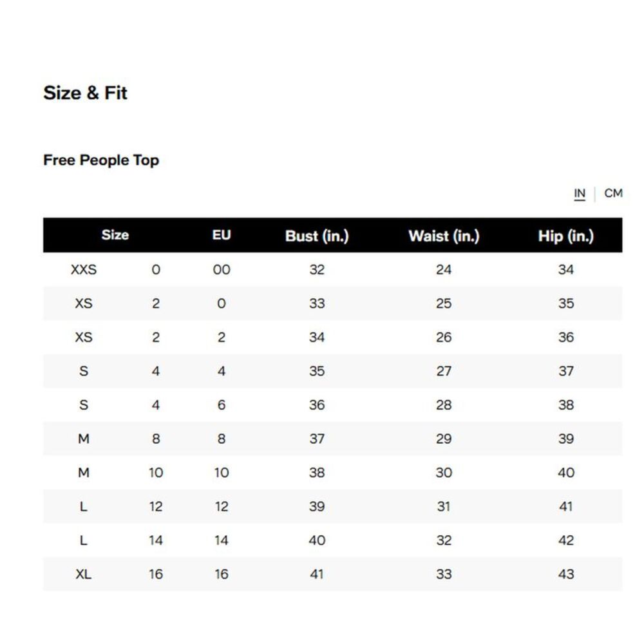Image resolution: width=644 pixels, height=644 pixels.
Task: Select the XL size row label
Action: coord(83,574)
